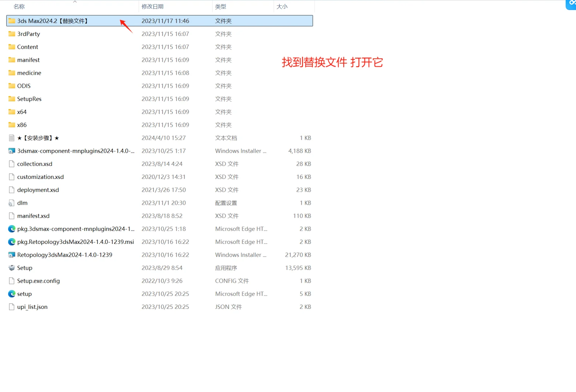The width and height of the screenshot is (576, 392).
Task: Click the 3dsmax-component-mnplugins installer icon
Action: point(12,151)
